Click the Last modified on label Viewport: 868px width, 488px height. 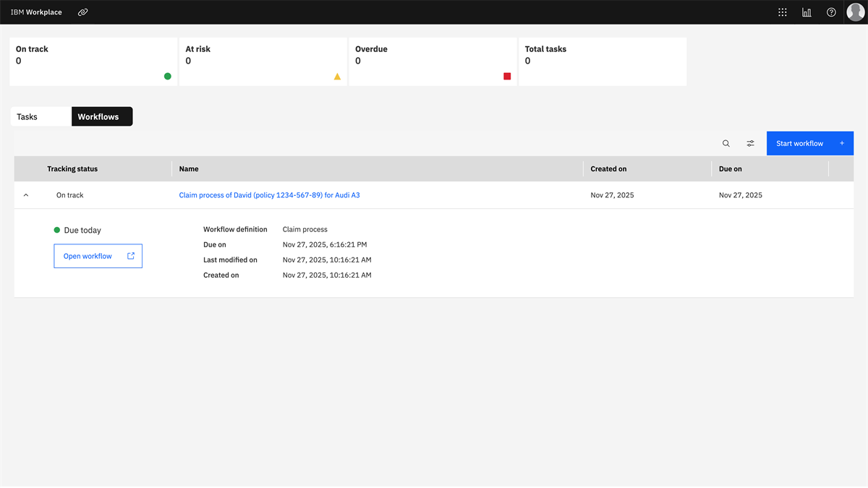pos(230,260)
